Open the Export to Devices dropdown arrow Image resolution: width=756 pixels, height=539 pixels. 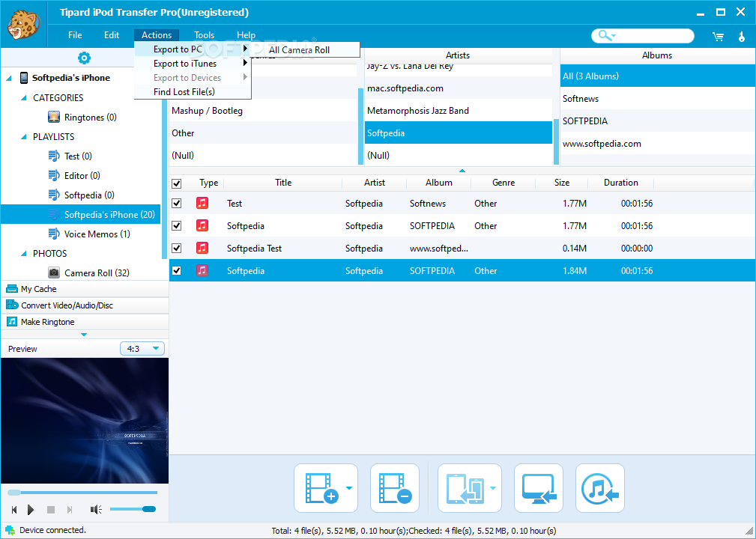493,488
